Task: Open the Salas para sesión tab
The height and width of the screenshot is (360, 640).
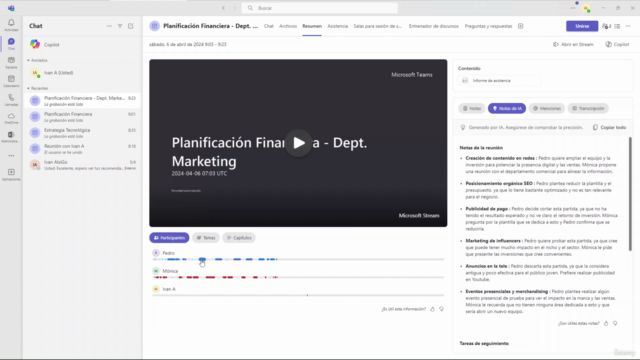Action: 378,26
